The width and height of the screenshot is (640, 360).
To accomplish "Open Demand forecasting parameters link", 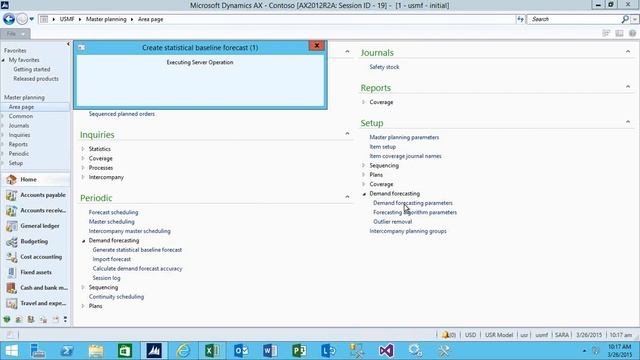I will coord(413,203).
